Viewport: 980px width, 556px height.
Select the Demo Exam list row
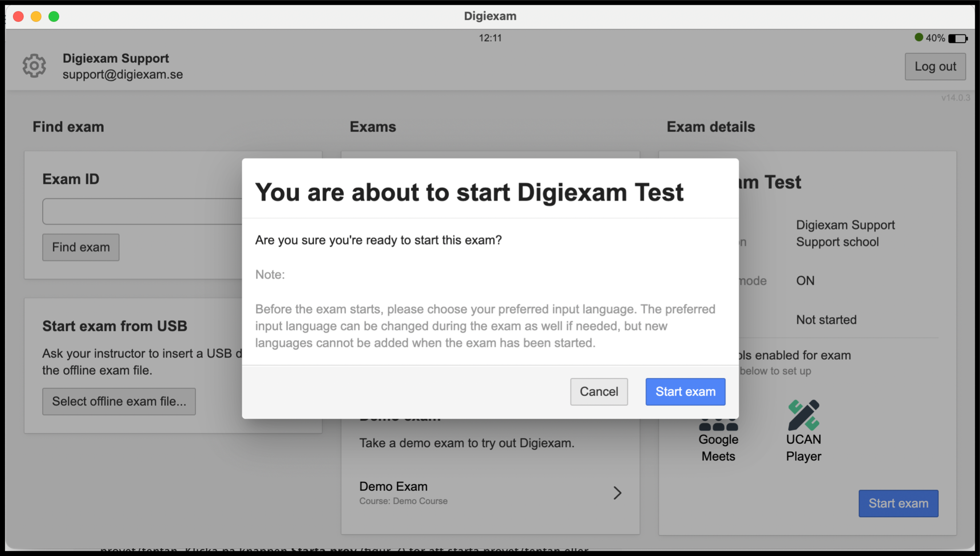pos(490,493)
